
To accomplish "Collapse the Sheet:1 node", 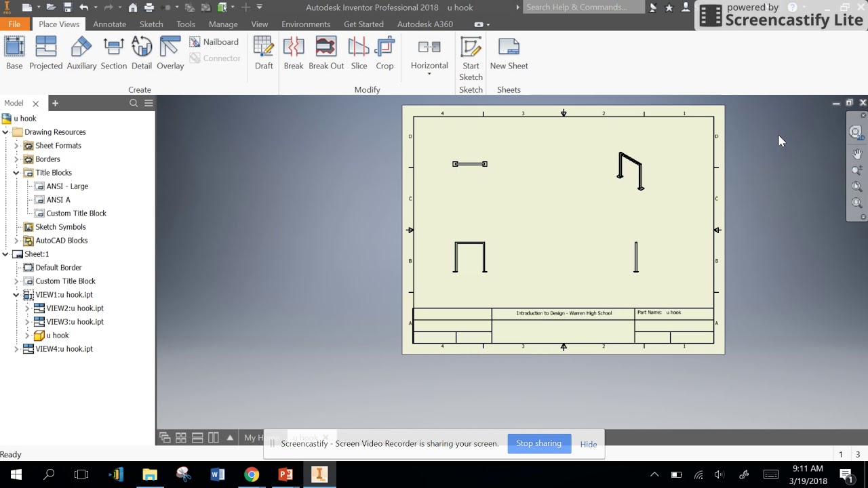I will click(x=5, y=254).
